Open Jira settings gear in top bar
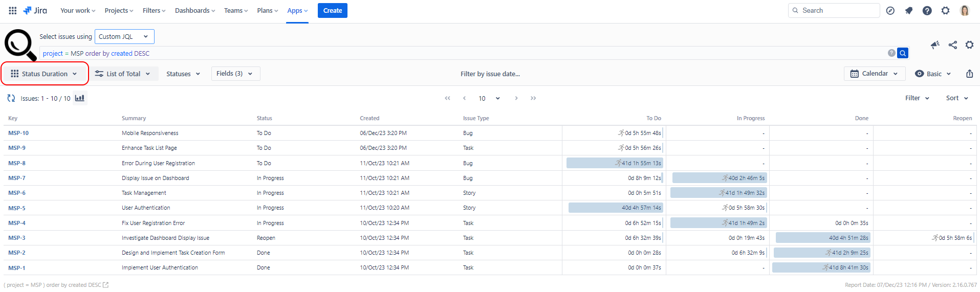The image size is (980, 292). pos(945,11)
